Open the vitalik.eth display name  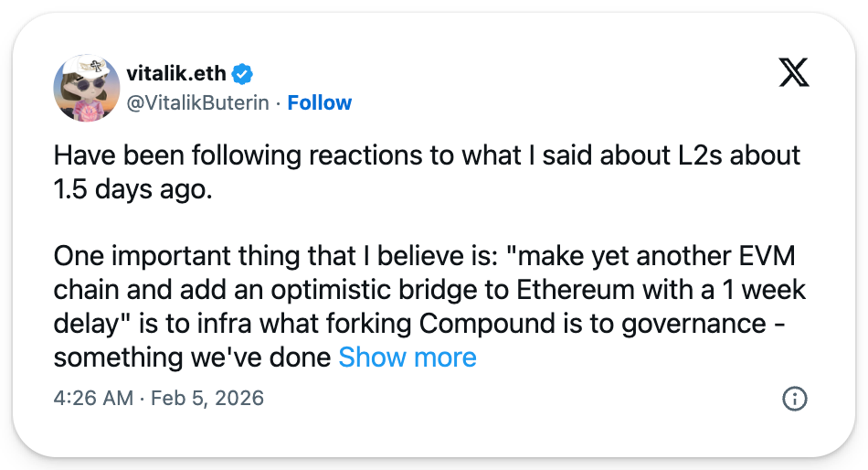click(x=175, y=72)
